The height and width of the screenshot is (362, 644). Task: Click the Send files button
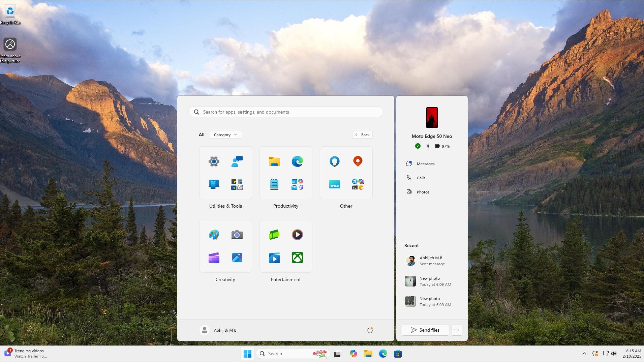(x=425, y=330)
